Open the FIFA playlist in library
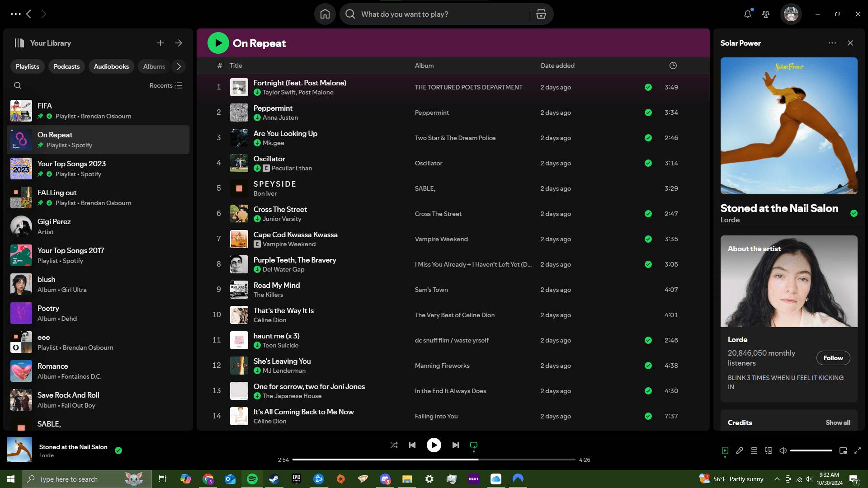 click(98, 111)
